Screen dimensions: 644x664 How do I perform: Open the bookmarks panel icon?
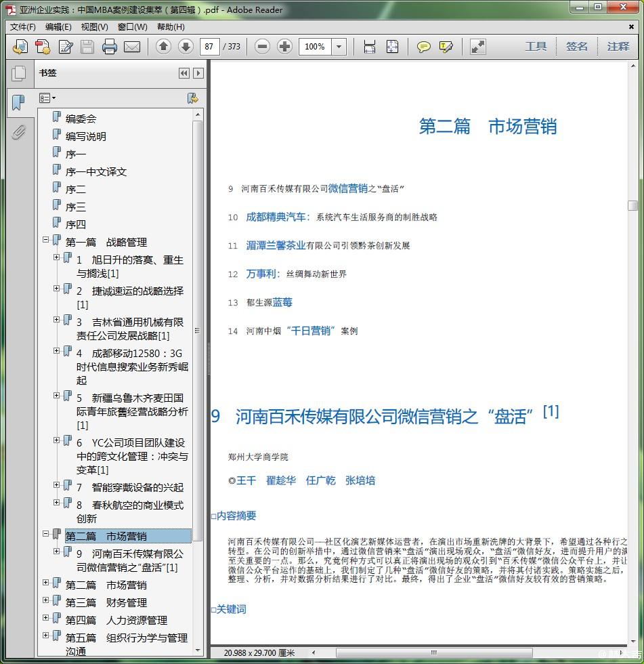(x=18, y=102)
